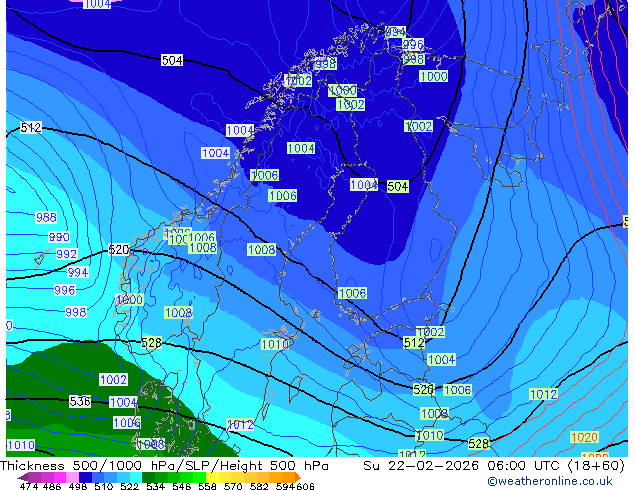This screenshot has height=490, width=634.
Task: Click the map title 'Thickness 500/1000 hPa/SLP/Height 500 hPa'
Action: tap(164, 466)
